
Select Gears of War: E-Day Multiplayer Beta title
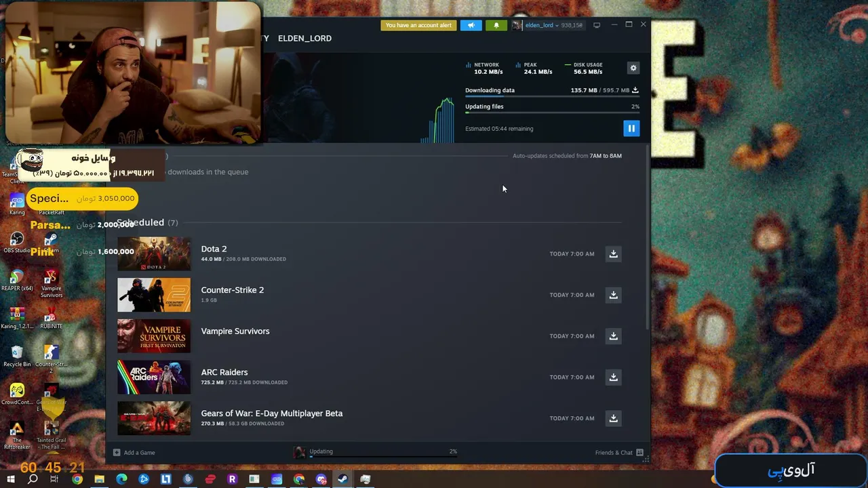[x=272, y=413]
